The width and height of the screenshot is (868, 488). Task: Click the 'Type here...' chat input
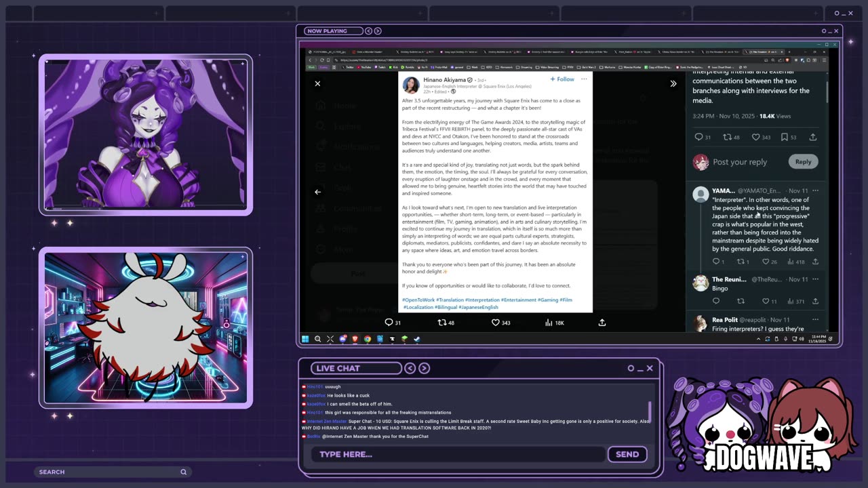[x=458, y=454]
